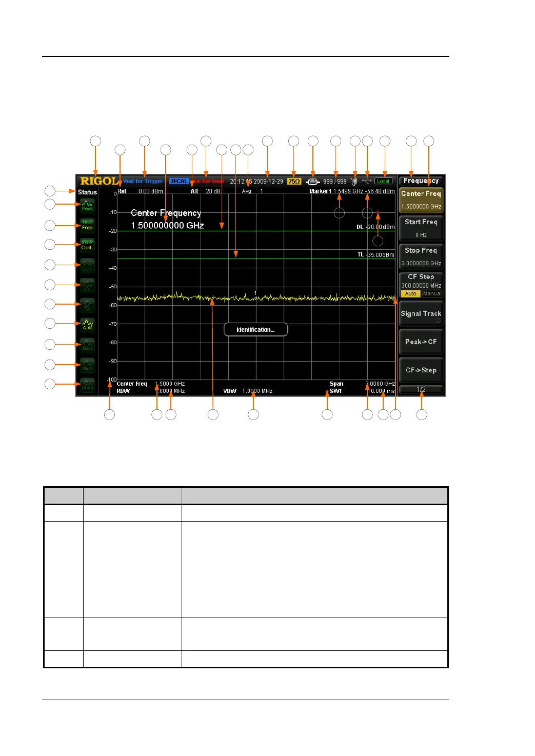Screen dimensions: 535x756
Task: Click the Span 3.0000 GHz readout
Action: pos(362,384)
